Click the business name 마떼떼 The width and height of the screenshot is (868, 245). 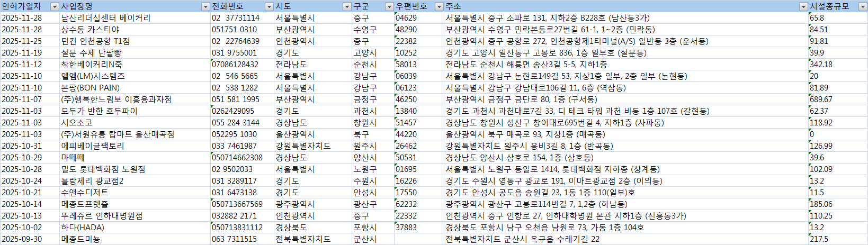click(x=135, y=158)
